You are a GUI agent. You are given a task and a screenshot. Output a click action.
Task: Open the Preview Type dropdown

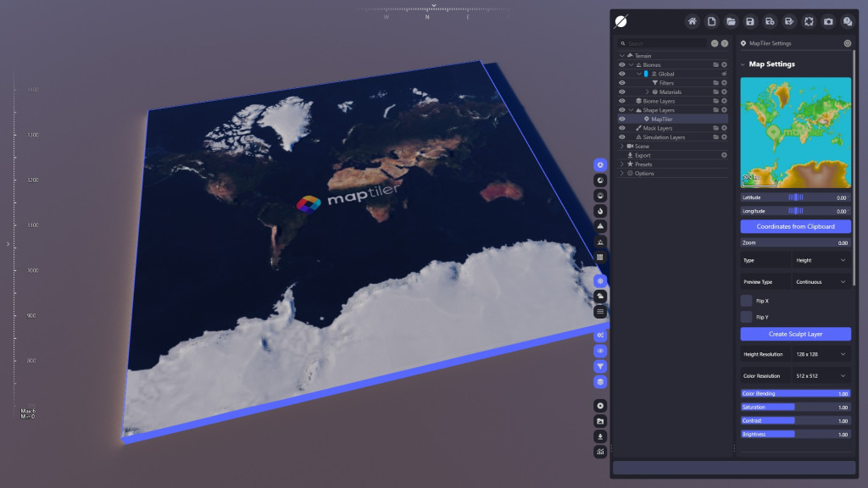[x=821, y=281]
